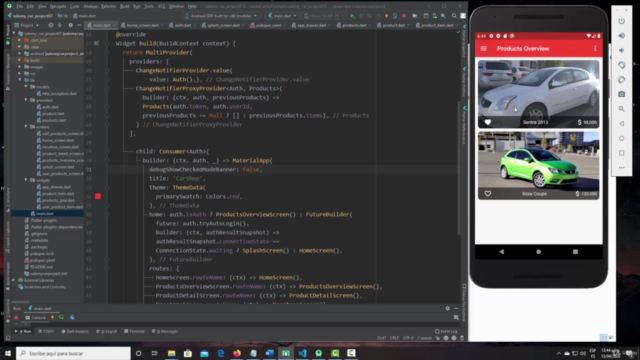
Task: Open the emulator power button
Action: pos(621,21)
